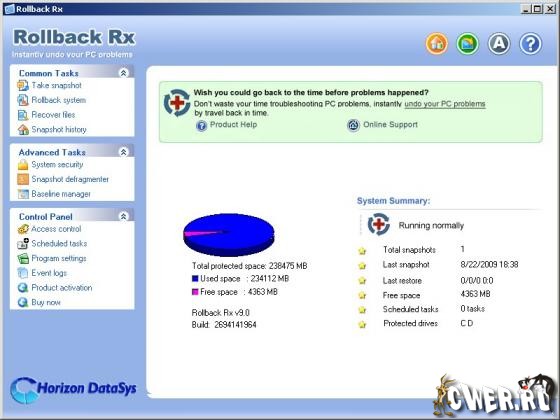
Task: Click the magenta Free space legend swatch
Action: tap(195, 292)
